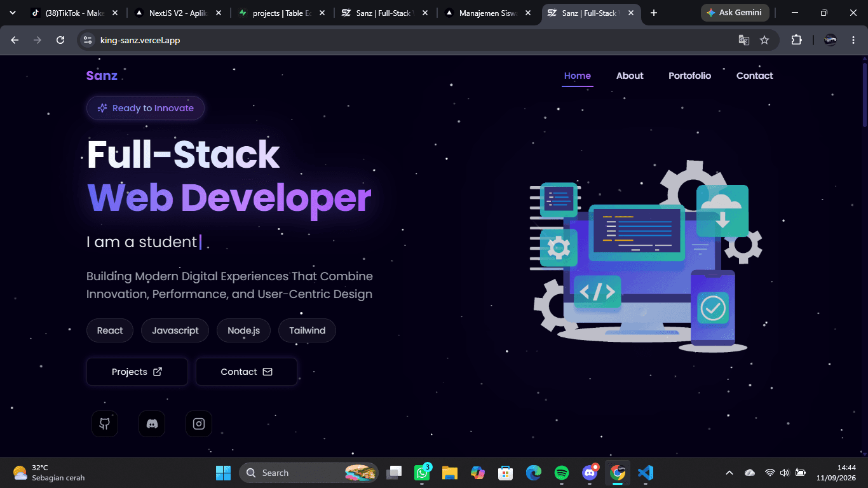Launch Visual Studio Code from taskbar
This screenshot has width=868, height=488.
pos(645,473)
